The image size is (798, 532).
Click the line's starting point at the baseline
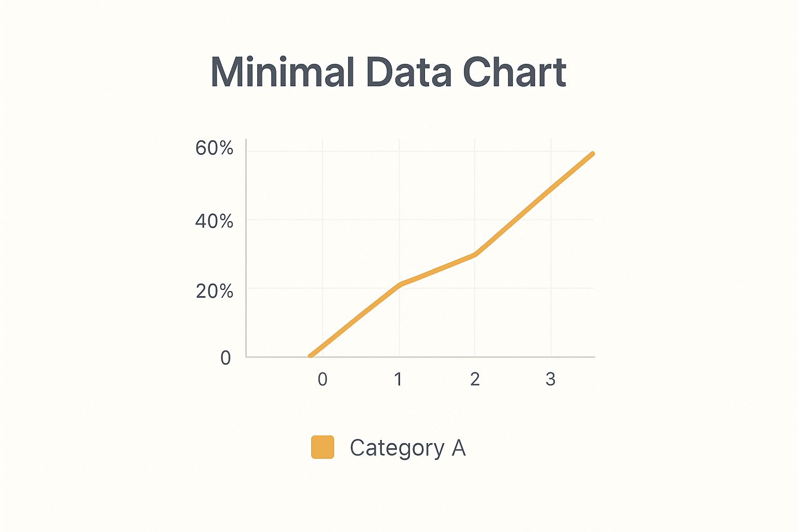310,356
